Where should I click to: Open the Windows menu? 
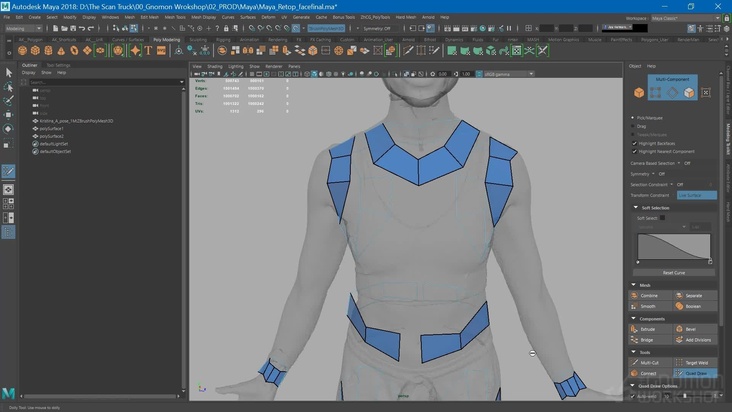(x=110, y=17)
